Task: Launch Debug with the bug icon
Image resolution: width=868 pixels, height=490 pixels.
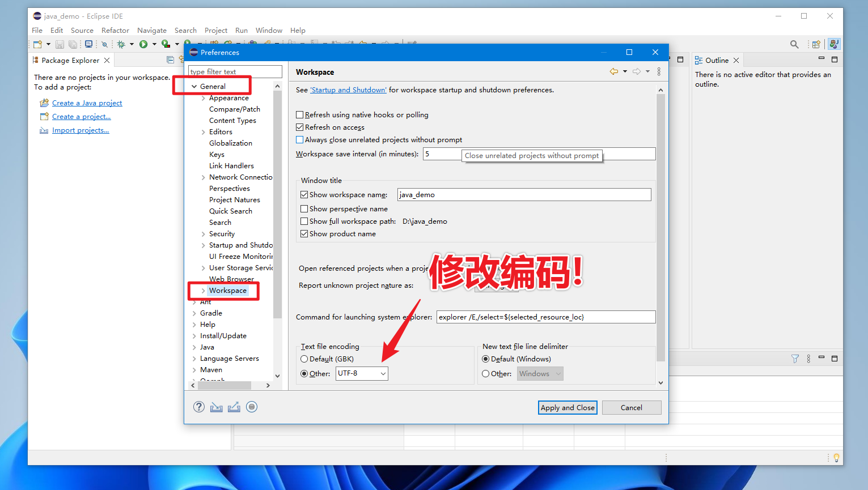Action: coord(121,44)
